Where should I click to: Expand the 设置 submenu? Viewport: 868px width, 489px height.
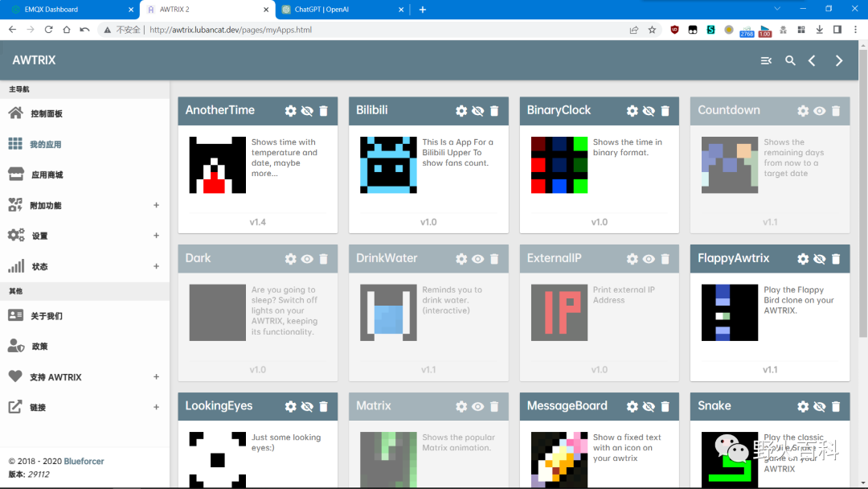[x=156, y=236]
